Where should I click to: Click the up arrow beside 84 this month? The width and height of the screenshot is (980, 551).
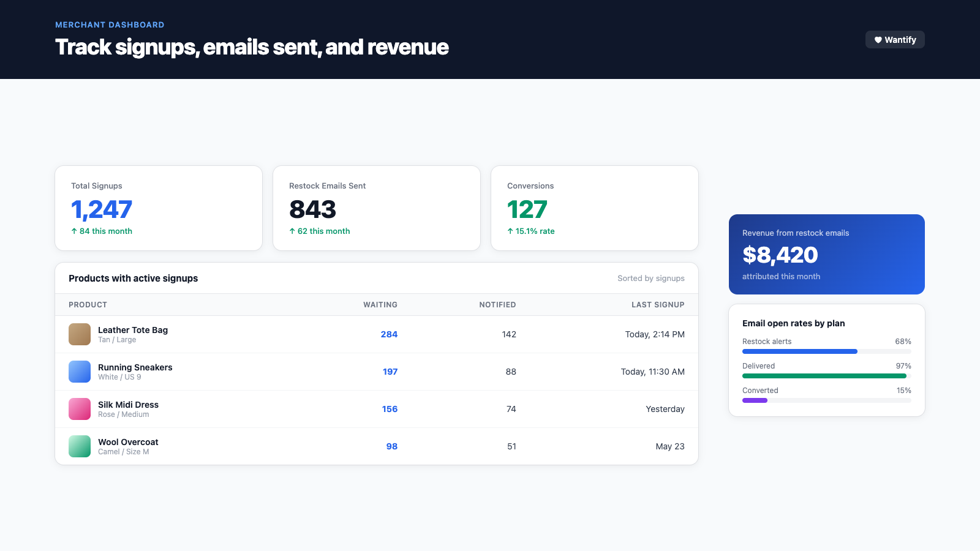(x=74, y=231)
